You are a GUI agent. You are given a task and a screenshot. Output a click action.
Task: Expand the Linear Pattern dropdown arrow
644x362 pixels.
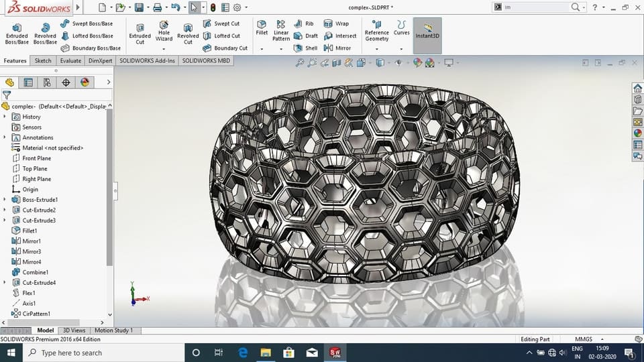[281, 48]
